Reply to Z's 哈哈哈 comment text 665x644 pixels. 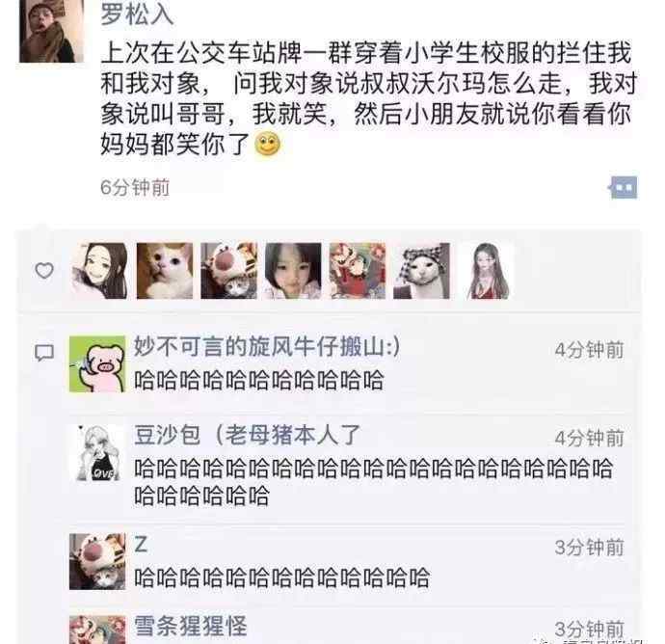281,577
